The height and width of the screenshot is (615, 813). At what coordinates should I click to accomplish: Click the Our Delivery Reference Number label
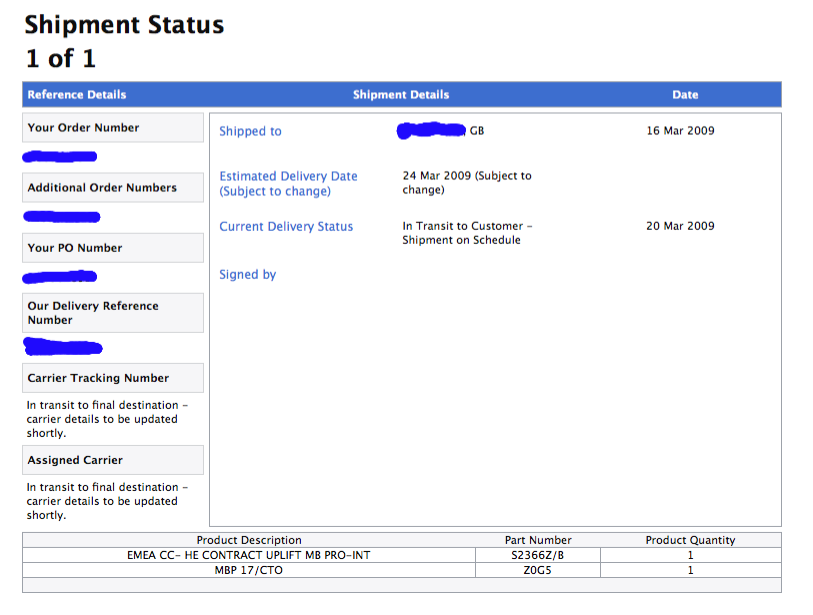click(x=113, y=313)
